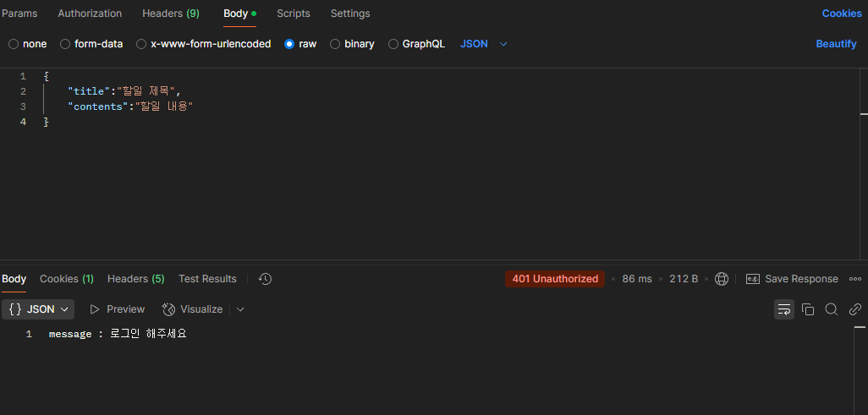Viewport: 868px width, 415px height.
Task: Click the globe network icon
Action: (722, 279)
